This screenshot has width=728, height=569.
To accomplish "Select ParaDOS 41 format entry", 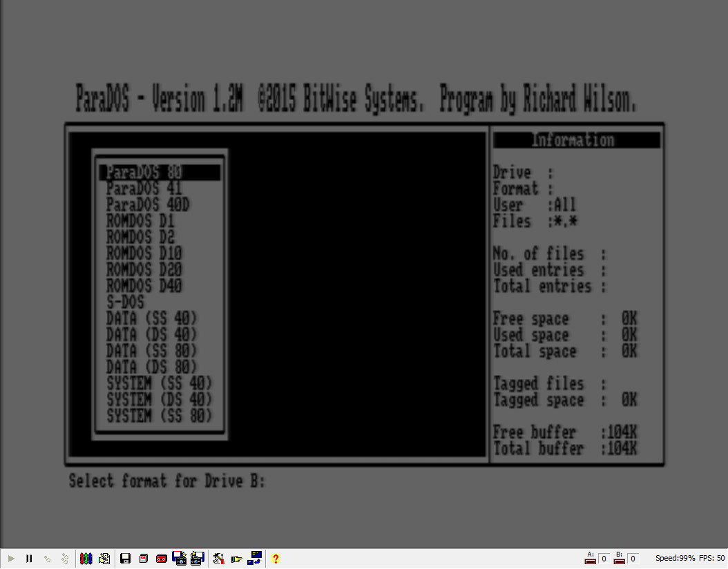I will point(144,189).
